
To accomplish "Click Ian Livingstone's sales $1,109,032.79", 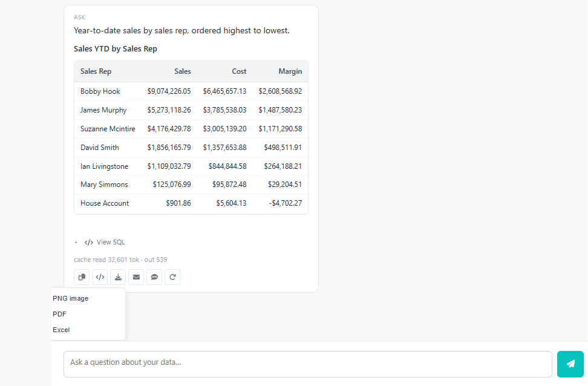I will click(x=169, y=166).
